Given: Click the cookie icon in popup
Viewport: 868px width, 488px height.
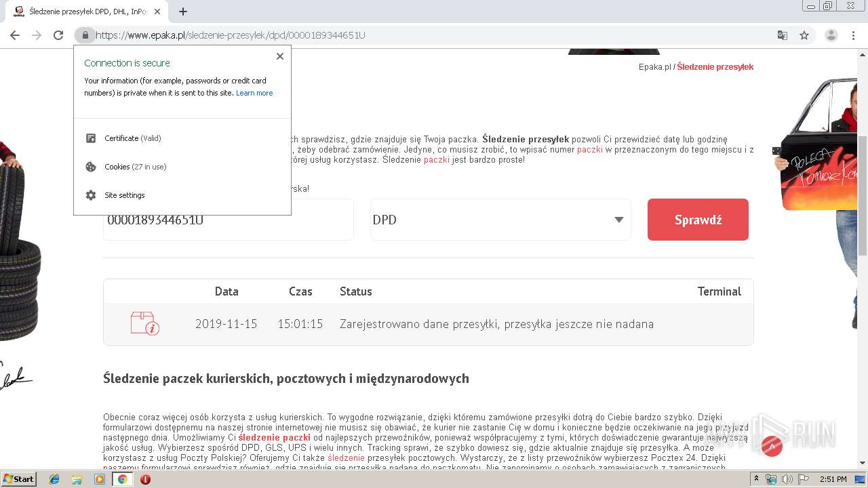Looking at the screenshot, I should 91,167.
